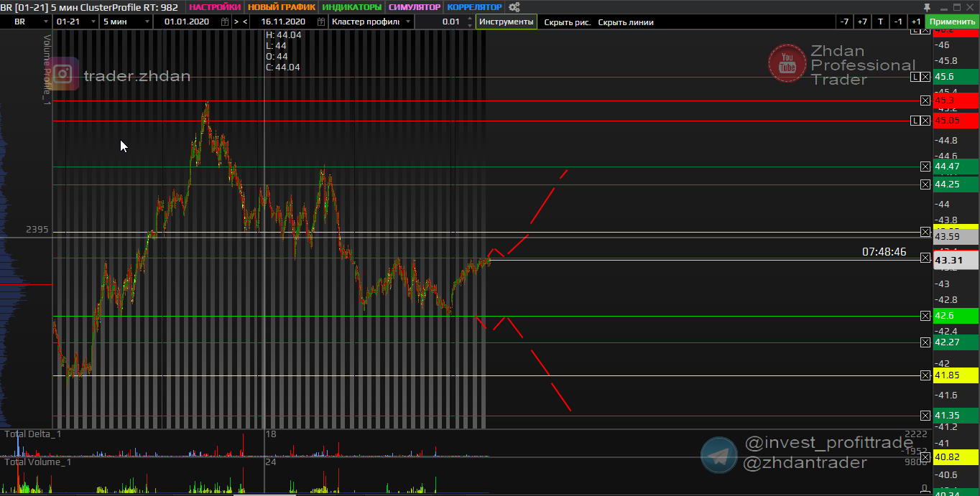
Task: Click the Инструменты button
Action: (x=507, y=22)
